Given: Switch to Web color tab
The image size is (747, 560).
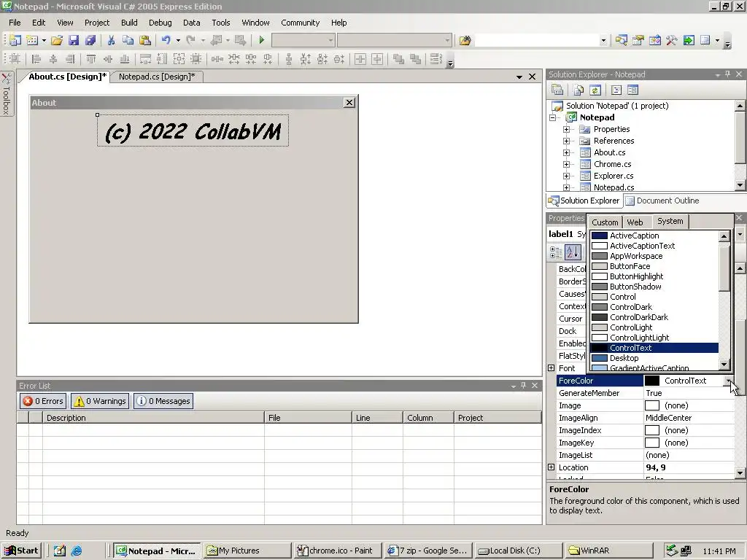Looking at the screenshot, I should [x=635, y=222].
